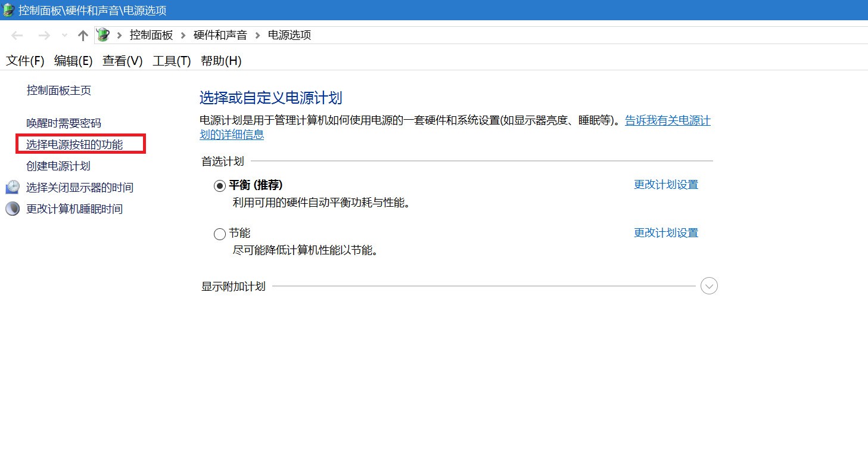Click 尽可能降低计算机性能以节能 description
This screenshot has height=463, width=868.
(x=306, y=250)
